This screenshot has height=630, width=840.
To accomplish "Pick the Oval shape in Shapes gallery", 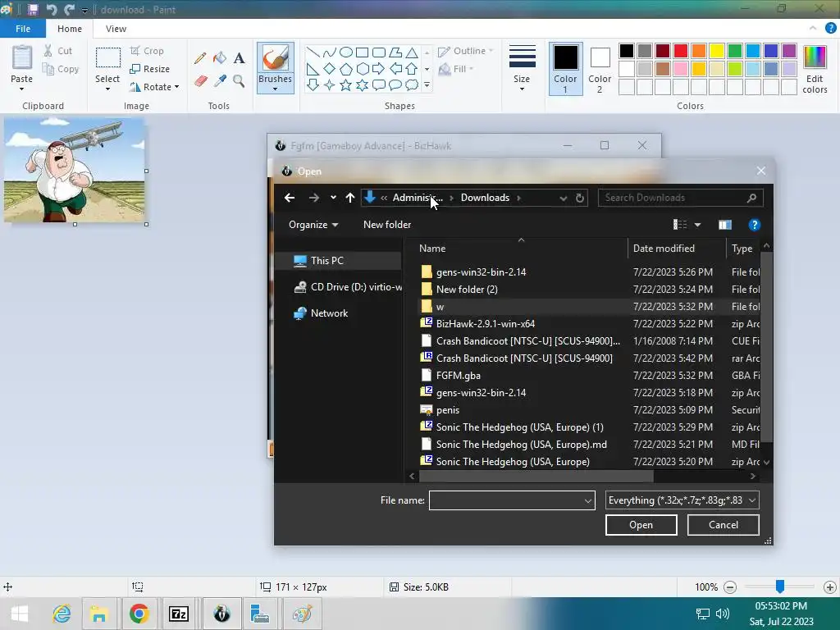I will [346, 52].
